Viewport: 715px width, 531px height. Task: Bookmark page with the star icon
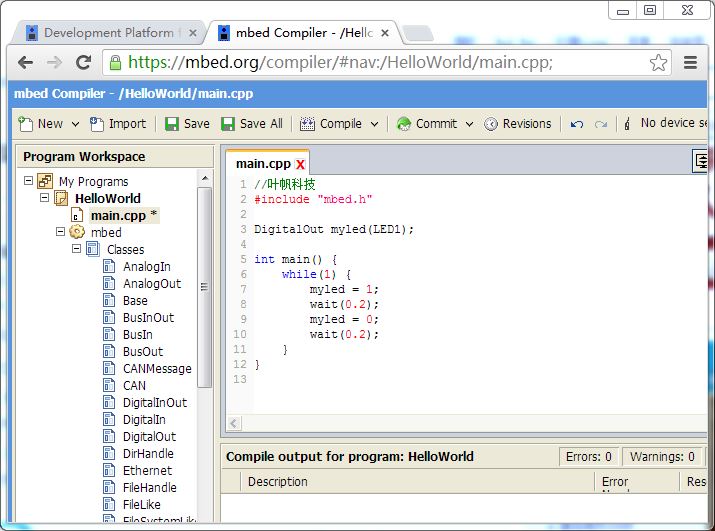pos(658,62)
